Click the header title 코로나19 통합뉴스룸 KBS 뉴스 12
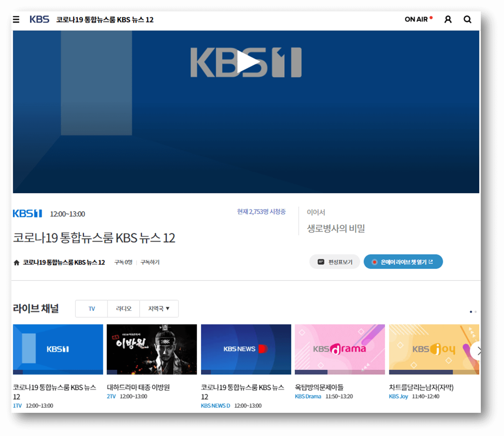Image resolution: width=504 pixels, height=436 pixels. click(x=105, y=20)
